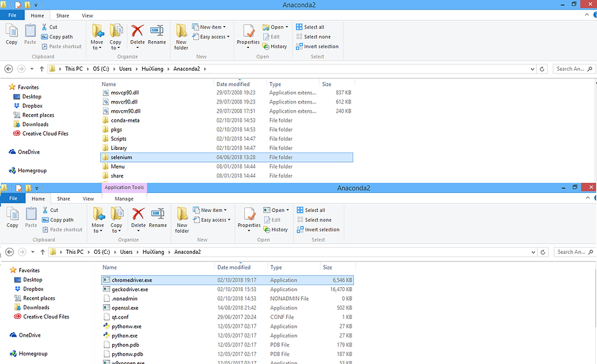Select the selenium folder

click(227, 157)
